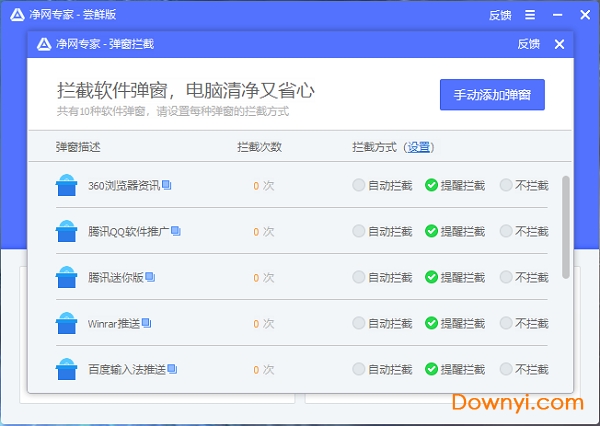
Task: Select 自动拦截 for 360浏览器资讯
Action: (x=358, y=185)
